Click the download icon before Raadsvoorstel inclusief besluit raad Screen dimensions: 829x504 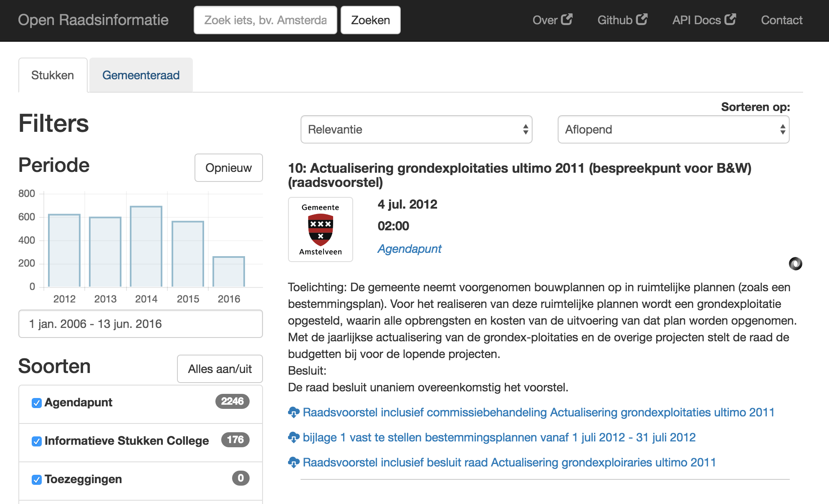pos(294,462)
